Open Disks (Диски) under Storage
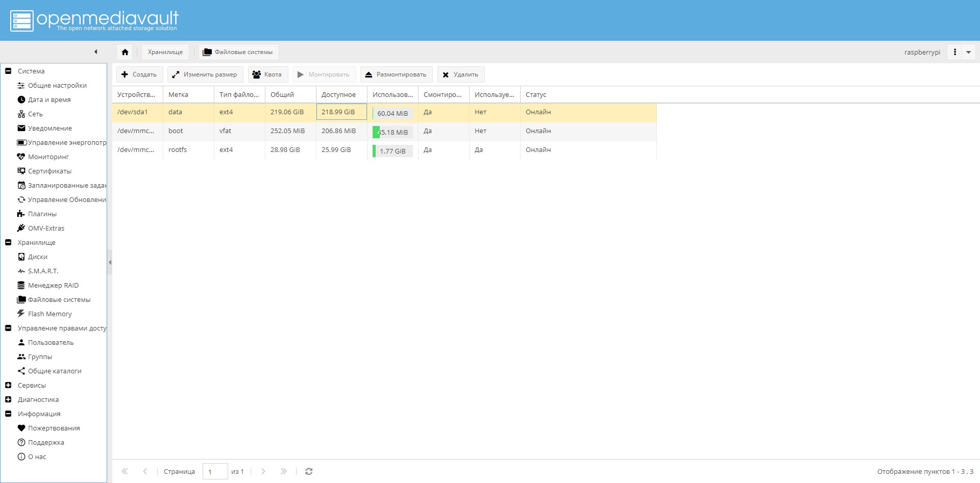The width and height of the screenshot is (980, 483). [37, 257]
